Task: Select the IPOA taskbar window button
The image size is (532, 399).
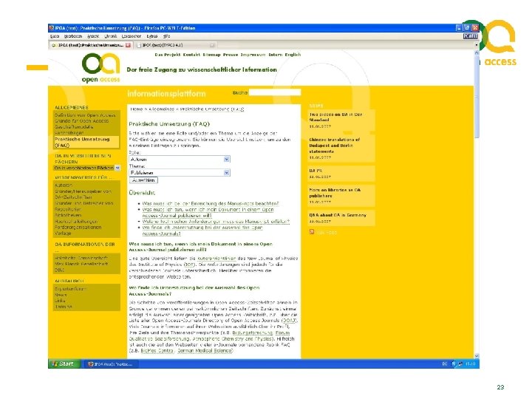Action: pyautogui.click(x=111, y=364)
